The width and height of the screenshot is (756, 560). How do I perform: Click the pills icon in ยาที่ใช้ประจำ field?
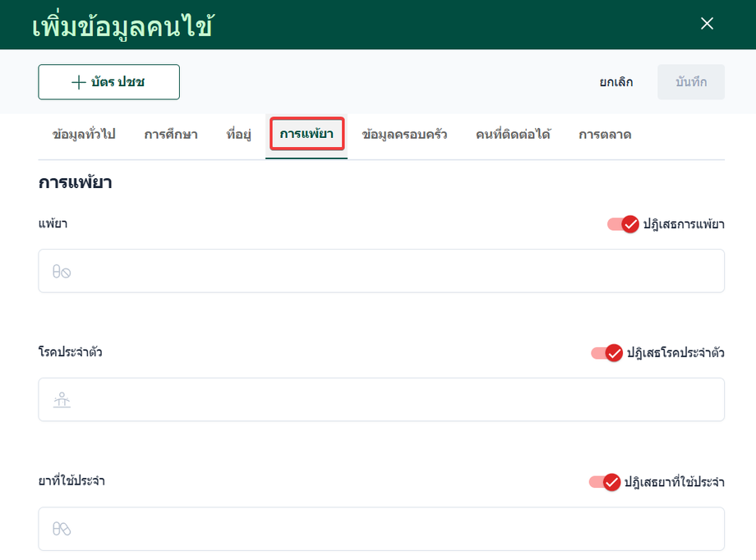(62, 529)
